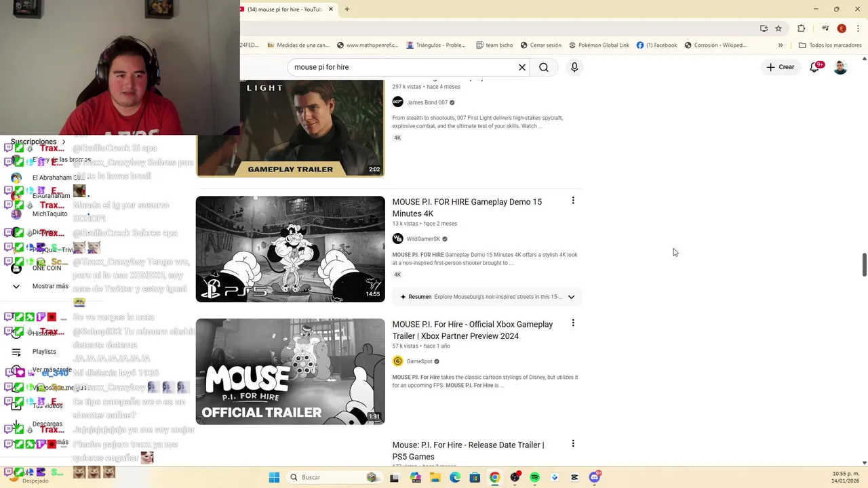Open Microsoft Edge from the taskbar
Screen dimensions: 868x488
[x=455, y=477]
